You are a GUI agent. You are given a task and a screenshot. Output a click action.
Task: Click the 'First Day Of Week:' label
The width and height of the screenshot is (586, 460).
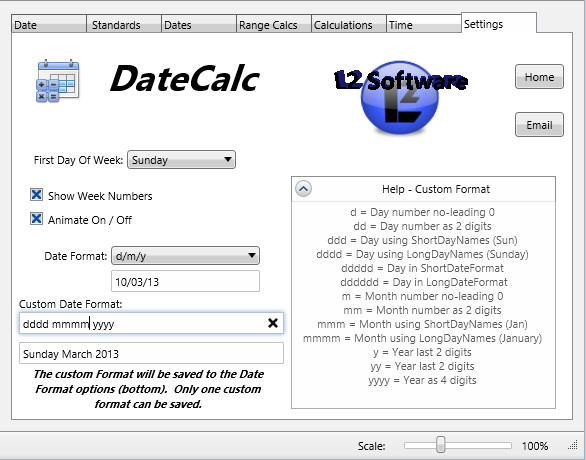click(x=78, y=160)
